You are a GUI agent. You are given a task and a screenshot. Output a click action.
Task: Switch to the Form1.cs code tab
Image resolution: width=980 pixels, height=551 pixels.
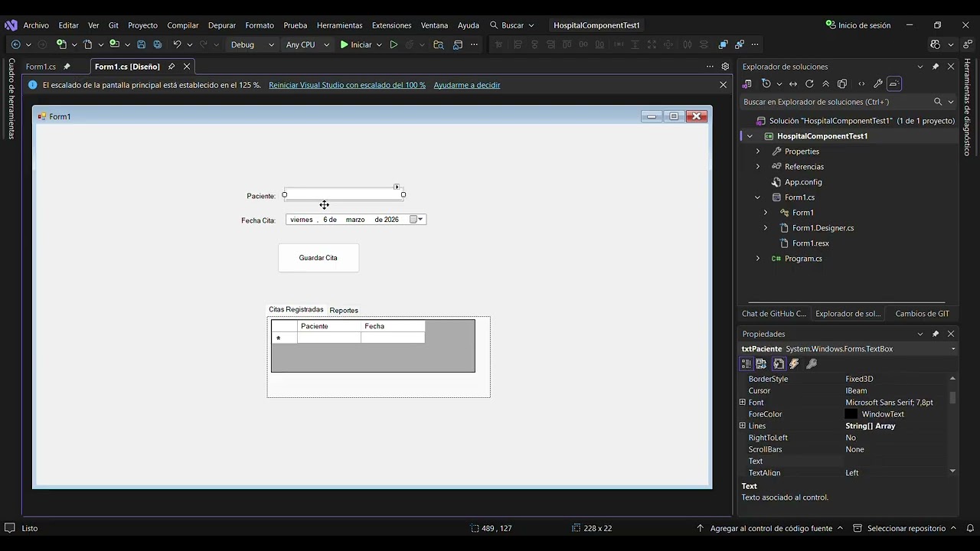[x=41, y=67]
